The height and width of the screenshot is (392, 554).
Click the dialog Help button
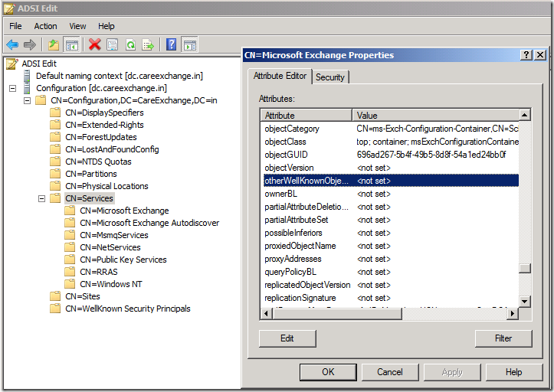coord(513,372)
